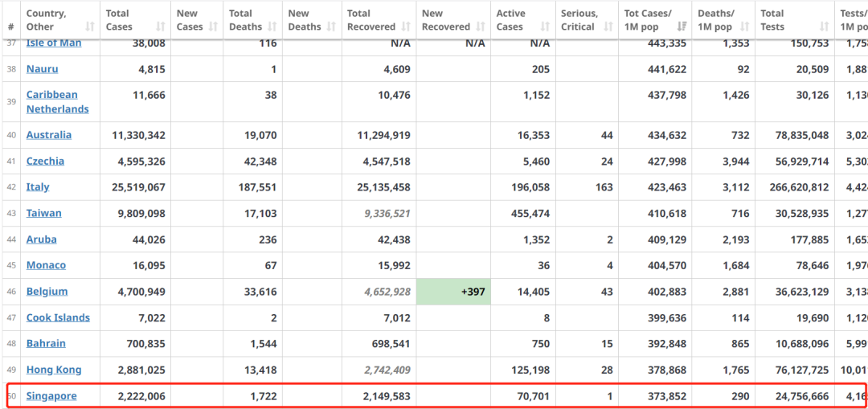The image size is (868, 409).
Task: Select Czechia total recovered 4,547,518
Action: click(387, 161)
